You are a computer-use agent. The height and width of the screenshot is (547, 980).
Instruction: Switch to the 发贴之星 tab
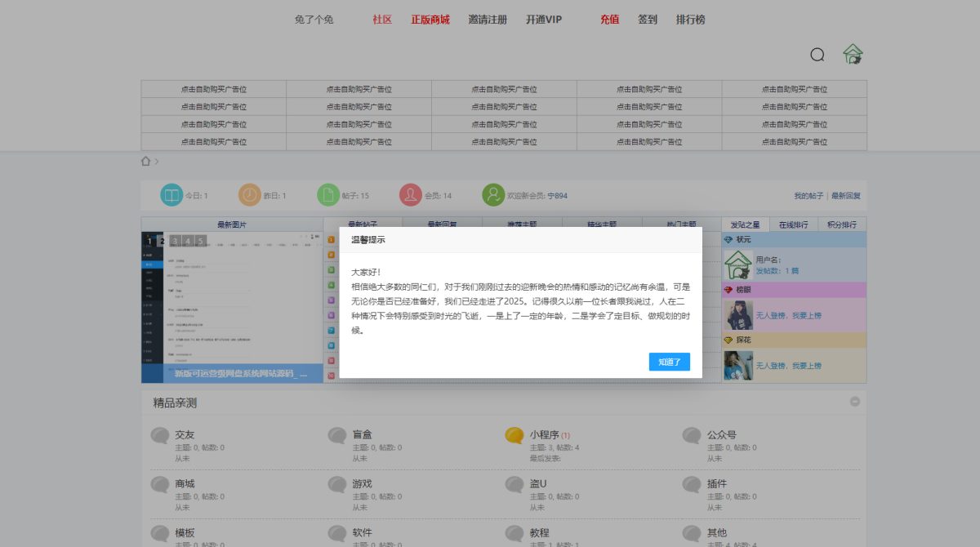(745, 225)
